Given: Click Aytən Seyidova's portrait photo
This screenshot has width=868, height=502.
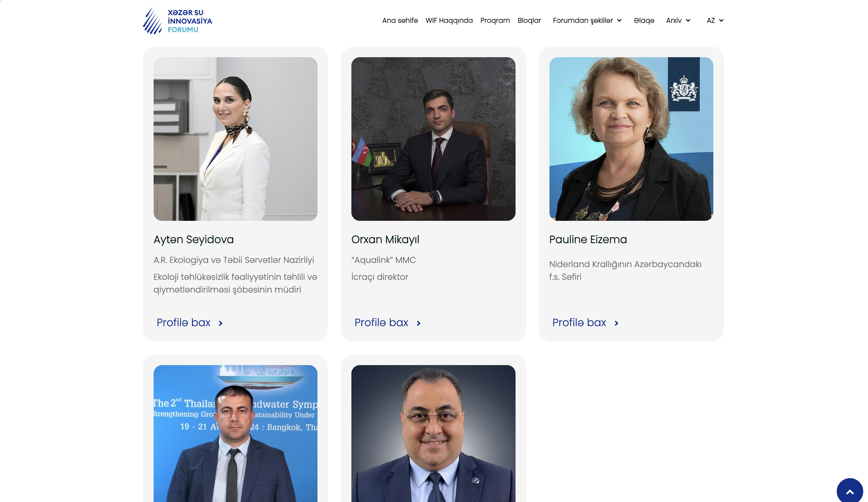Looking at the screenshot, I should [x=235, y=139].
